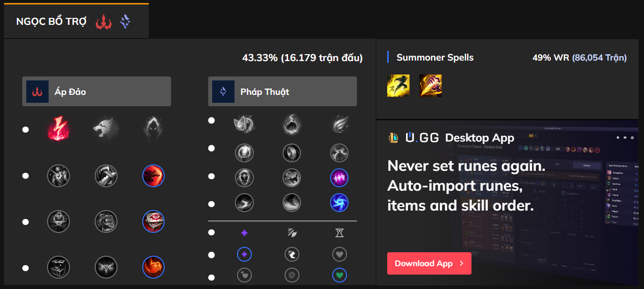This screenshot has height=289, width=644.
Task: Select the Ultimate Hunter rune
Action: pos(153,267)
